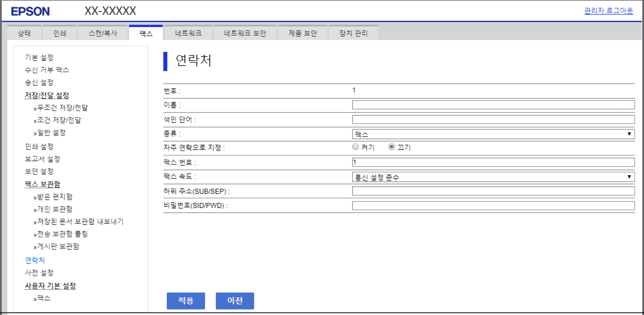Select the 켜기 radio button
This screenshot has height=315, width=644.
(355, 147)
